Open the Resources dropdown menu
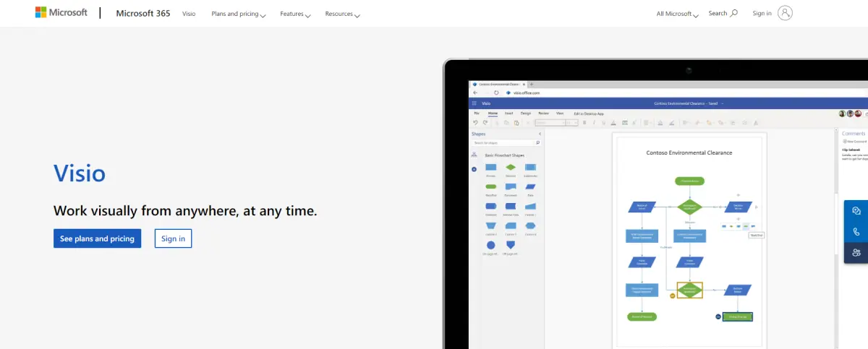The image size is (868, 349). point(342,14)
